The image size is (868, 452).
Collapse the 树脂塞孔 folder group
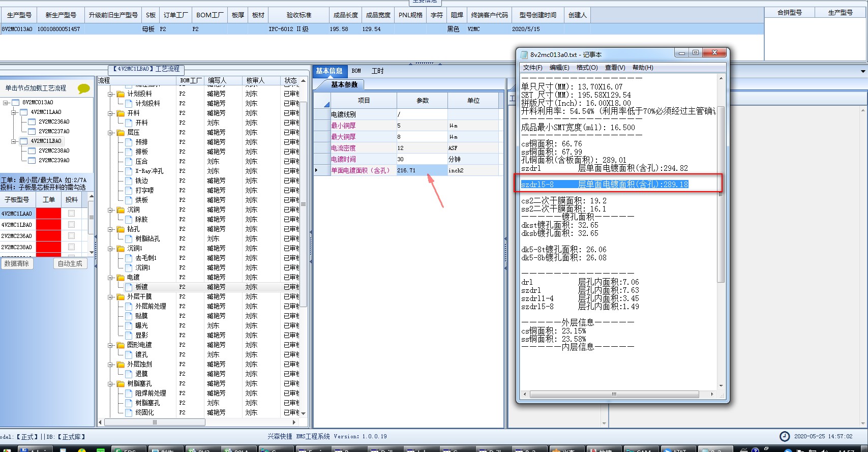point(111,384)
